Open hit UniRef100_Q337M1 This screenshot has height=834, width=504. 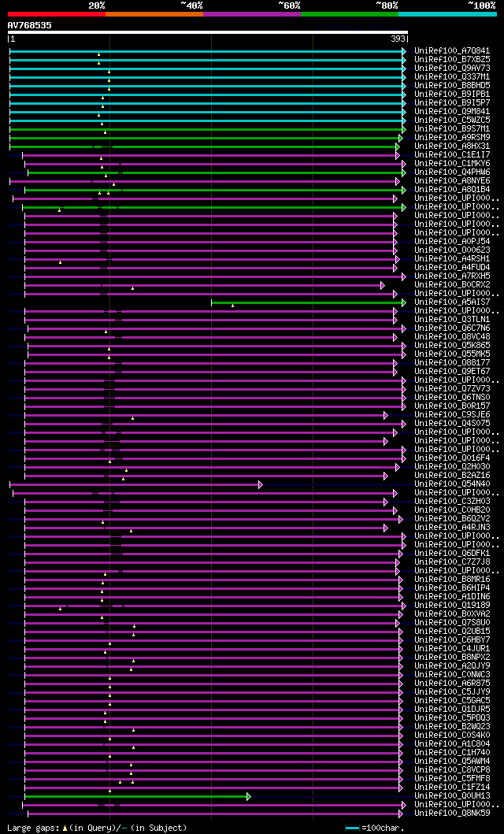pos(453,76)
